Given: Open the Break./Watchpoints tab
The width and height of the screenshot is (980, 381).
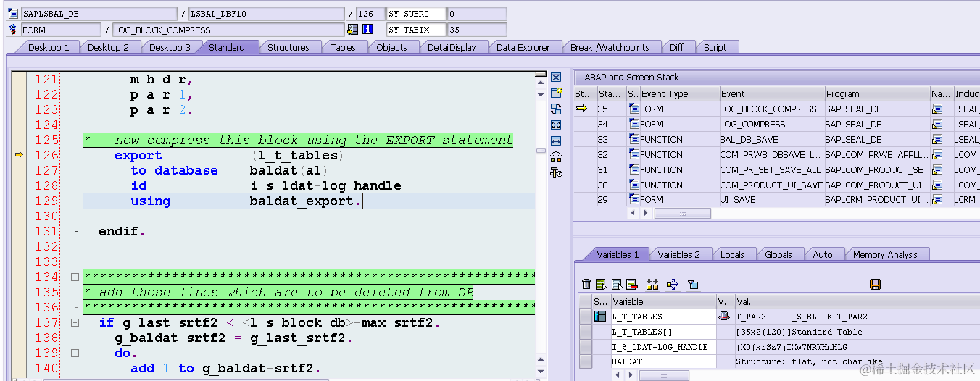Looking at the screenshot, I should pyautogui.click(x=610, y=47).
